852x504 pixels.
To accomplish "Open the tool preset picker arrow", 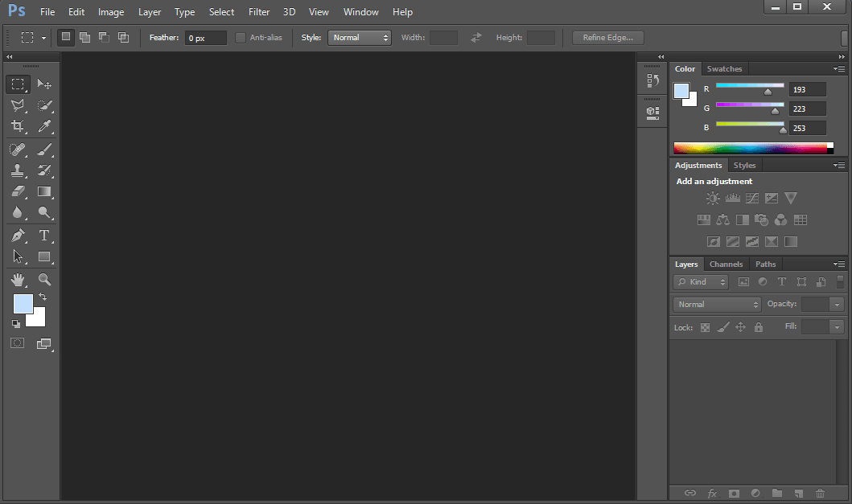I will click(x=43, y=38).
